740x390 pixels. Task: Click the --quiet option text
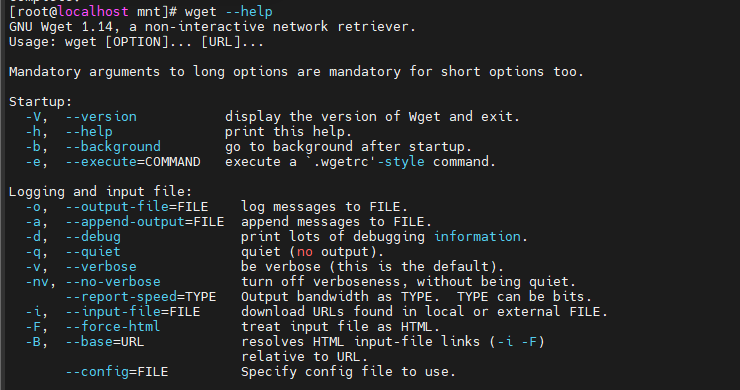pos(93,252)
